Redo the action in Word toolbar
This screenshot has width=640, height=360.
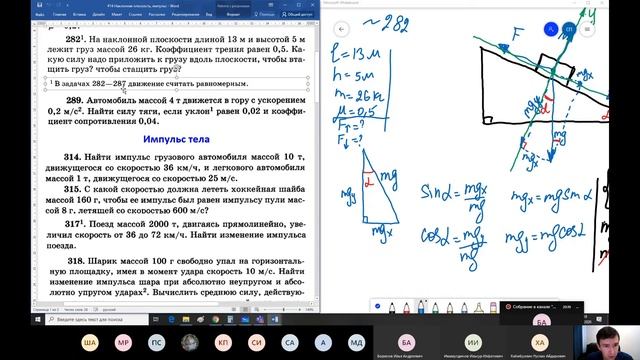tap(59, 5)
